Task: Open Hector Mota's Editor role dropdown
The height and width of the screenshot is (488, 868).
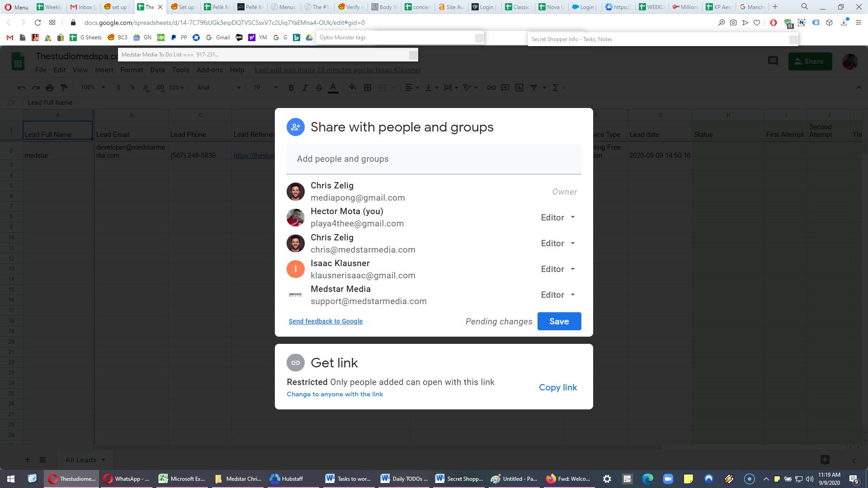Action: [x=558, y=217]
